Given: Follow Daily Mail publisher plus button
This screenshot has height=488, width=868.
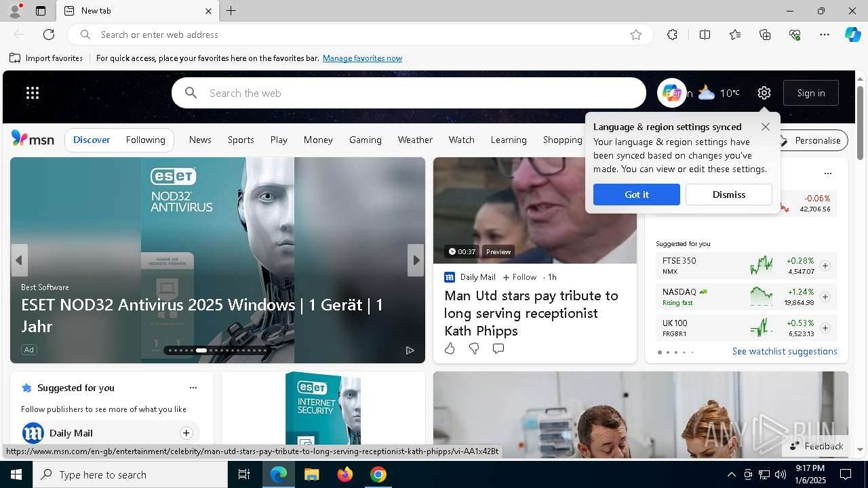Looking at the screenshot, I should tap(186, 433).
